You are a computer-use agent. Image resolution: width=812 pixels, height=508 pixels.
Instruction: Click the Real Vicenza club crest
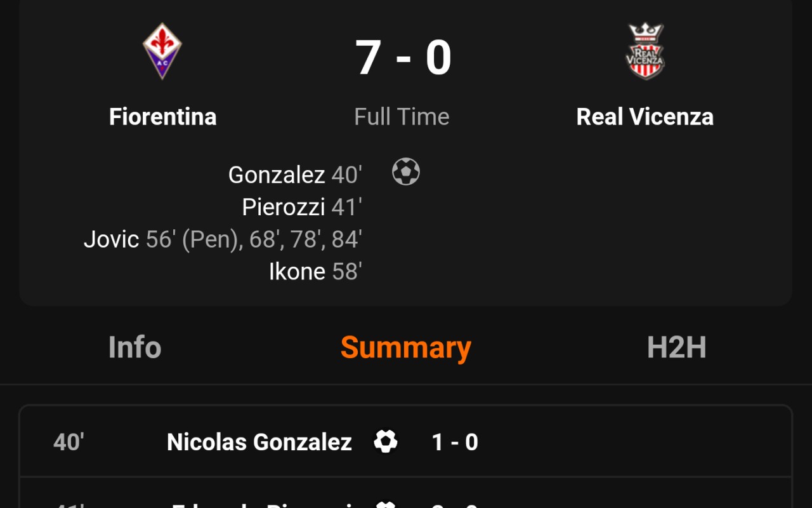click(645, 51)
